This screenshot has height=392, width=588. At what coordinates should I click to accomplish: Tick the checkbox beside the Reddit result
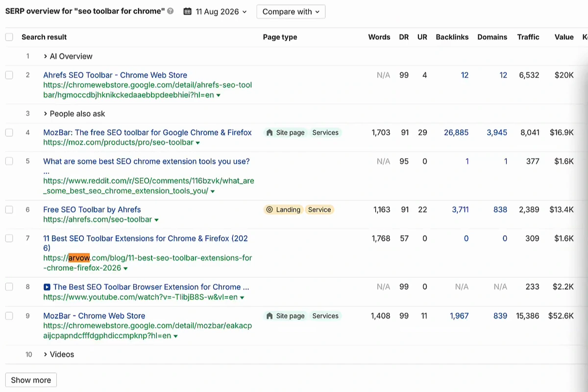click(x=9, y=161)
